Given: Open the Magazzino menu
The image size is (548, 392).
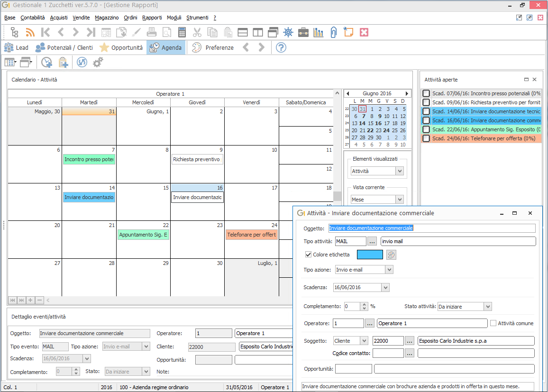Looking at the screenshot, I should point(107,18).
